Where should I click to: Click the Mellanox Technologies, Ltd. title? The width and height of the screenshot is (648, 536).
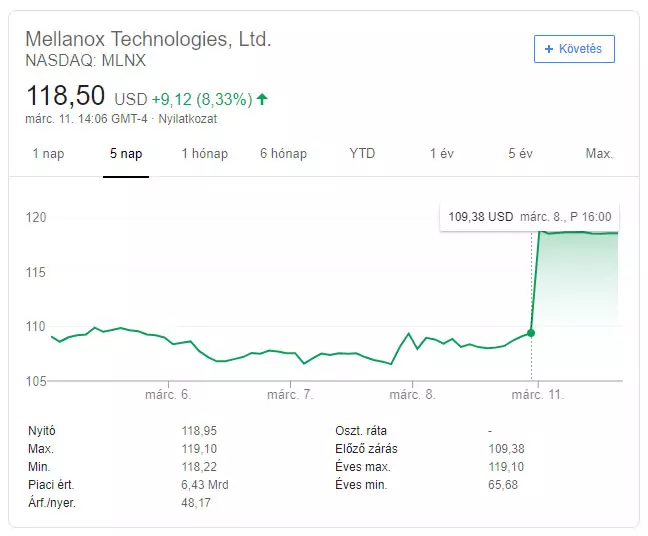(x=148, y=39)
